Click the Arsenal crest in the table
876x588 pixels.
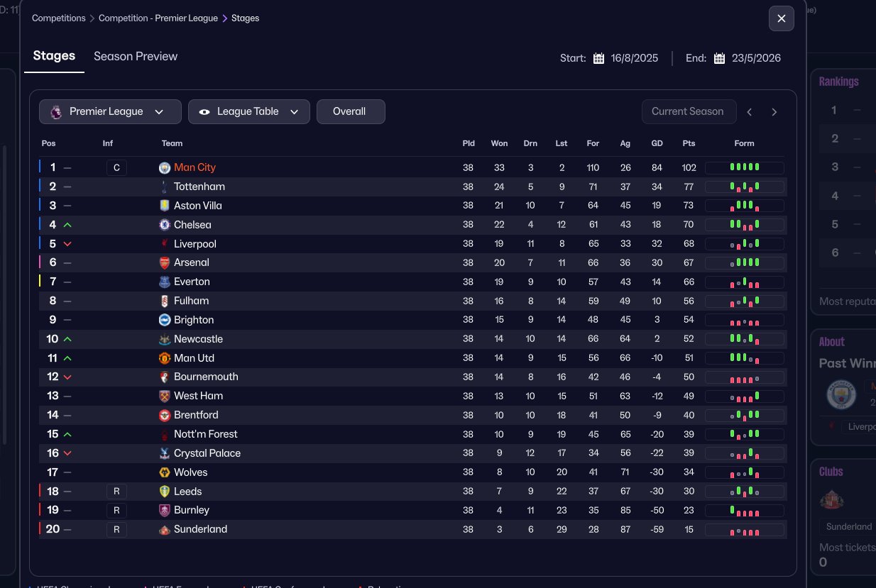coord(165,263)
